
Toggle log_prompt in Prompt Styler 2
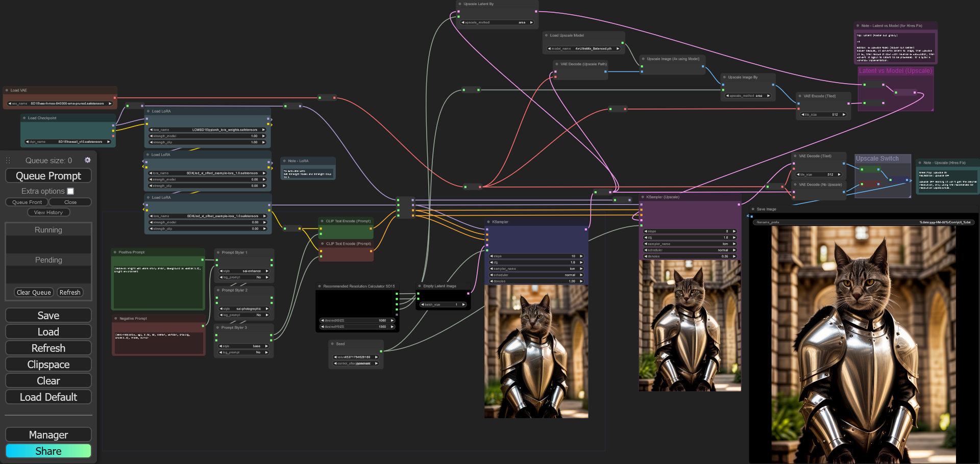click(x=244, y=315)
